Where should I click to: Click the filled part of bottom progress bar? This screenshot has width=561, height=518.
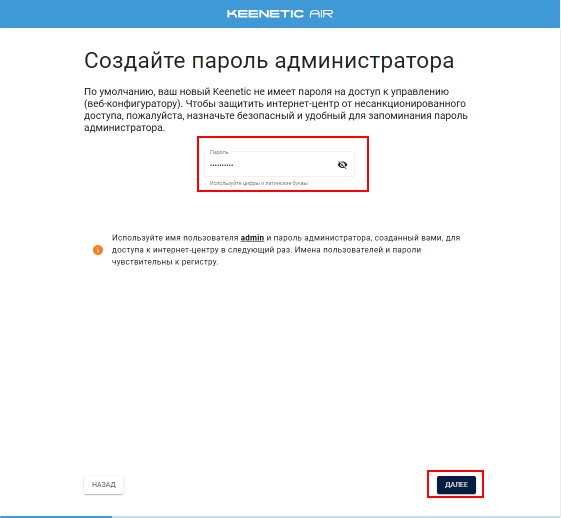(56, 517)
